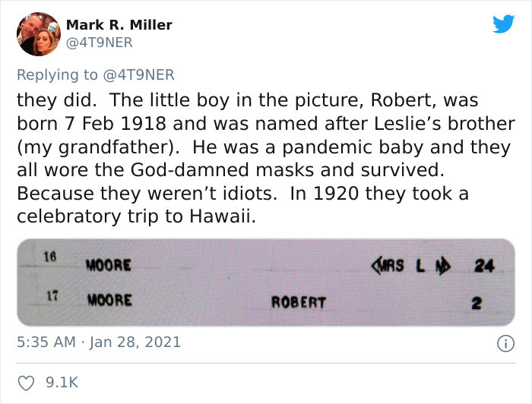Open Mark R. Miller's profile avatar

click(39, 34)
